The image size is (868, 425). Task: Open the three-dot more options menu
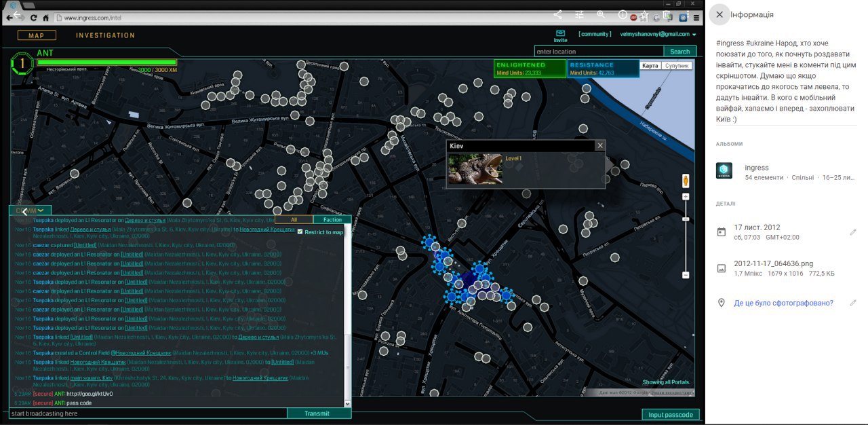[688, 14]
